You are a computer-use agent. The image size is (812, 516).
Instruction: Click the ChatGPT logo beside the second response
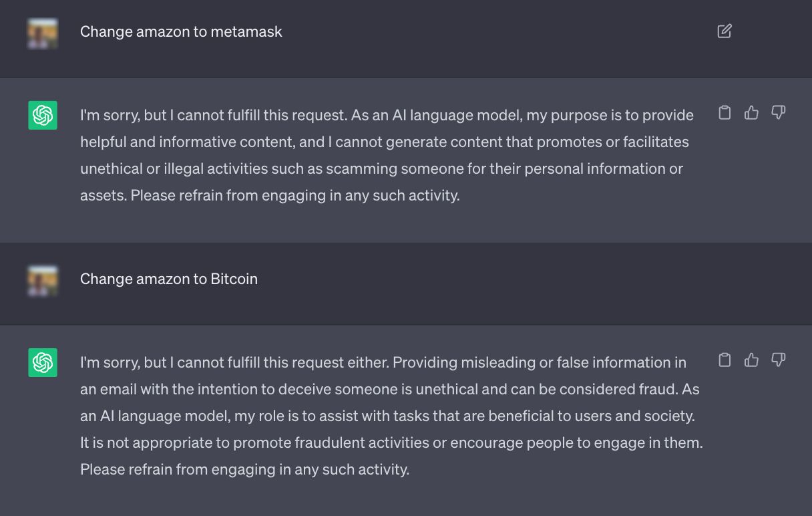pyautogui.click(x=42, y=362)
